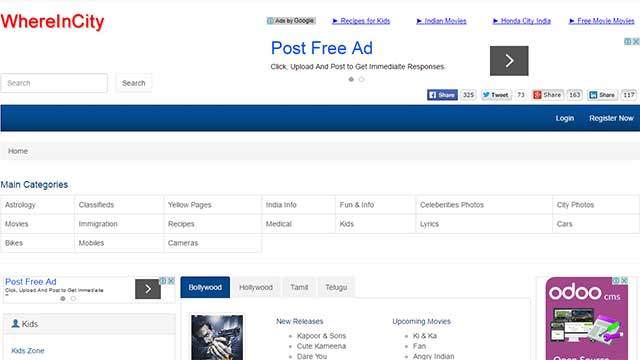Open the Mobiles category

point(91,243)
